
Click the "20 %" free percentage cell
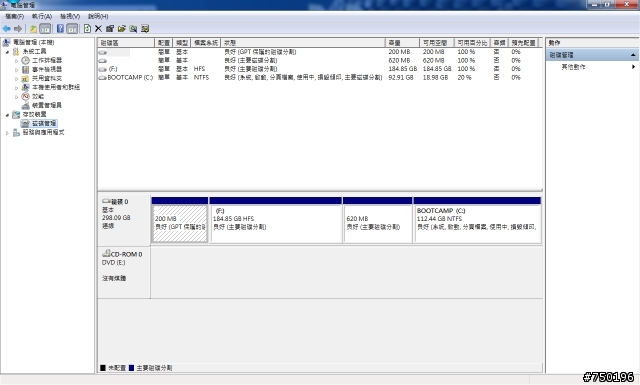click(x=464, y=78)
